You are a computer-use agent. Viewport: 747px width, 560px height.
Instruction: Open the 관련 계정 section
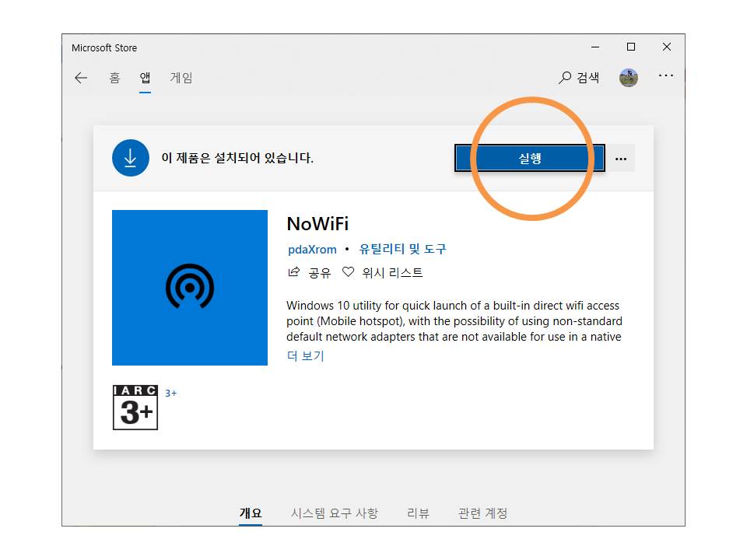click(482, 513)
